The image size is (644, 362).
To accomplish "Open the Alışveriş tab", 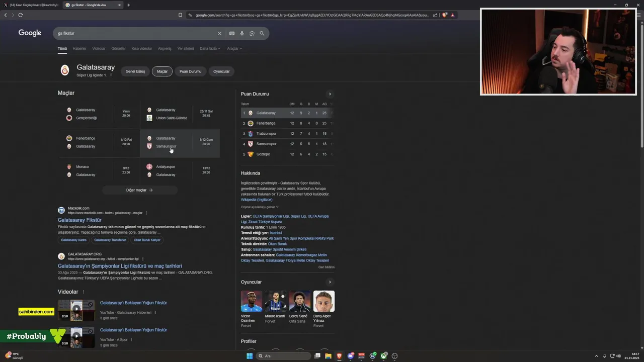I will (165, 49).
